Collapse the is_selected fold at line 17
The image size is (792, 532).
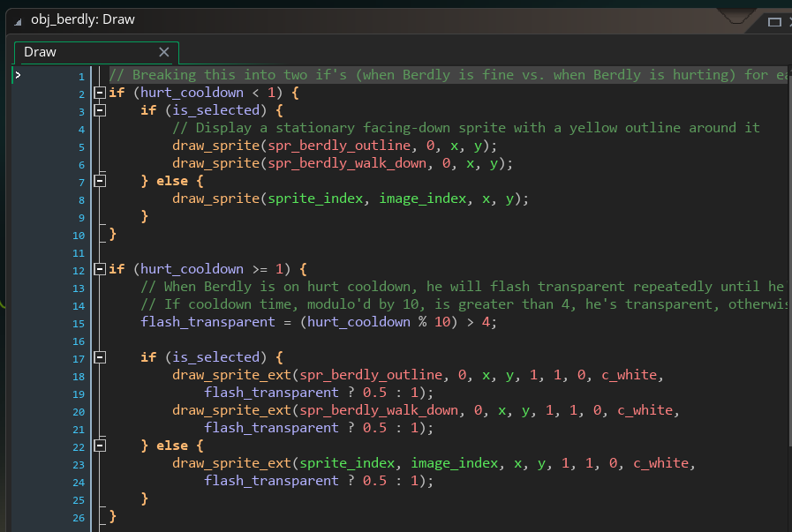(x=100, y=357)
